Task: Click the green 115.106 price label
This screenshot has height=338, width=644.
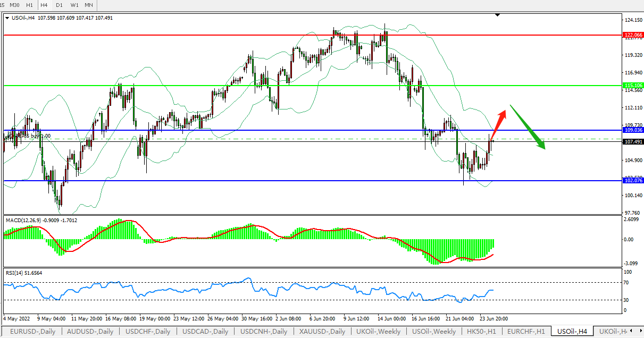Action: point(633,85)
